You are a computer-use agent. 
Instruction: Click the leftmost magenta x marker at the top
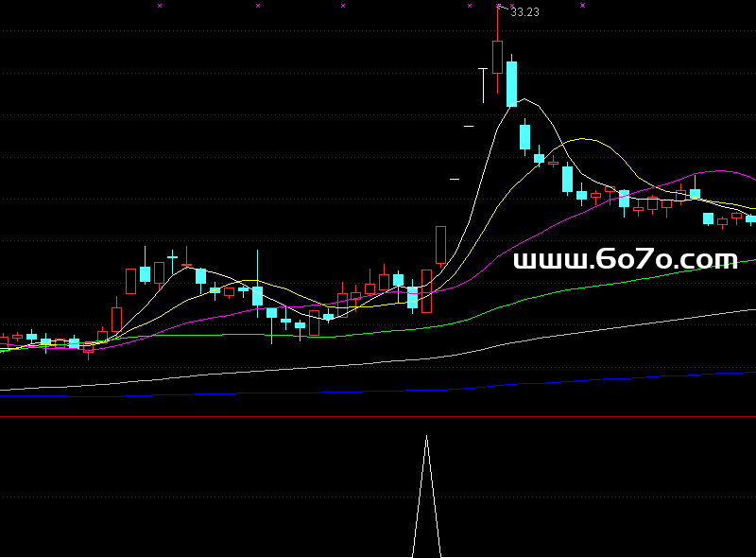pos(160,6)
